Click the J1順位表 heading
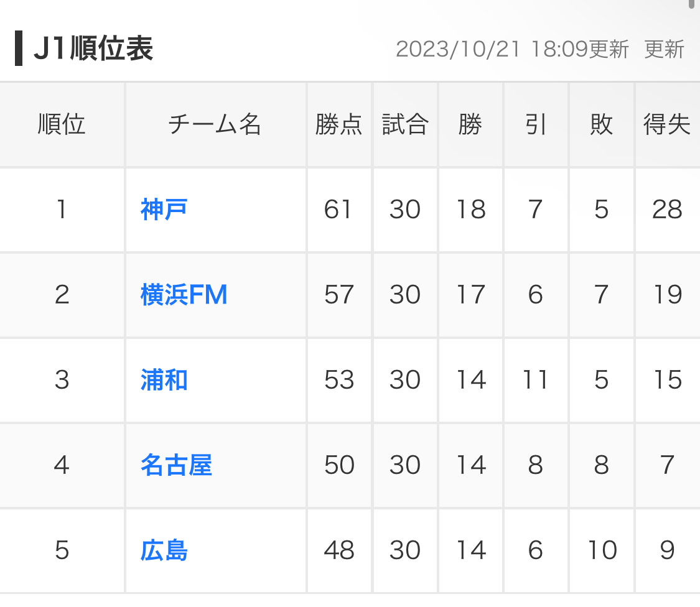This screenshot has height=607, width=700. point(93,49)
